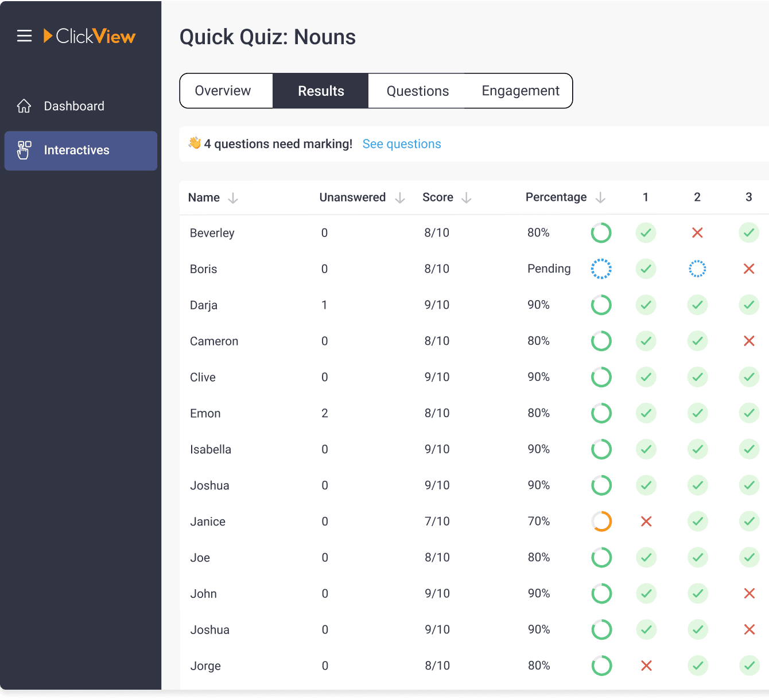Click Darja's question 2 checkmark

coord(697,305)
